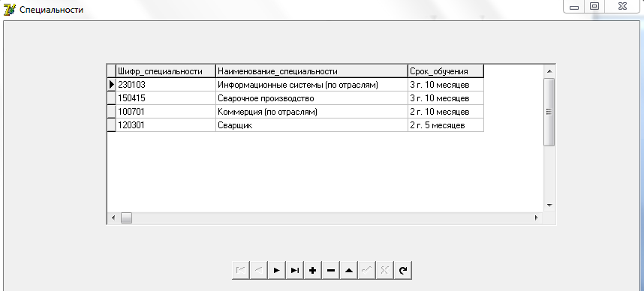Viewport: 644px width, 291px height.
Task: Click the row indicator for row 230103
Action: tap(111, 85)
